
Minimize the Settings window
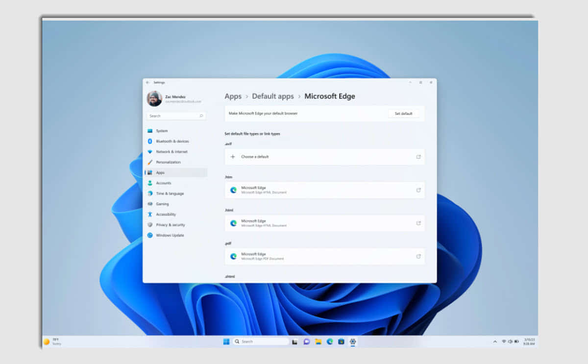coord(410,82)
